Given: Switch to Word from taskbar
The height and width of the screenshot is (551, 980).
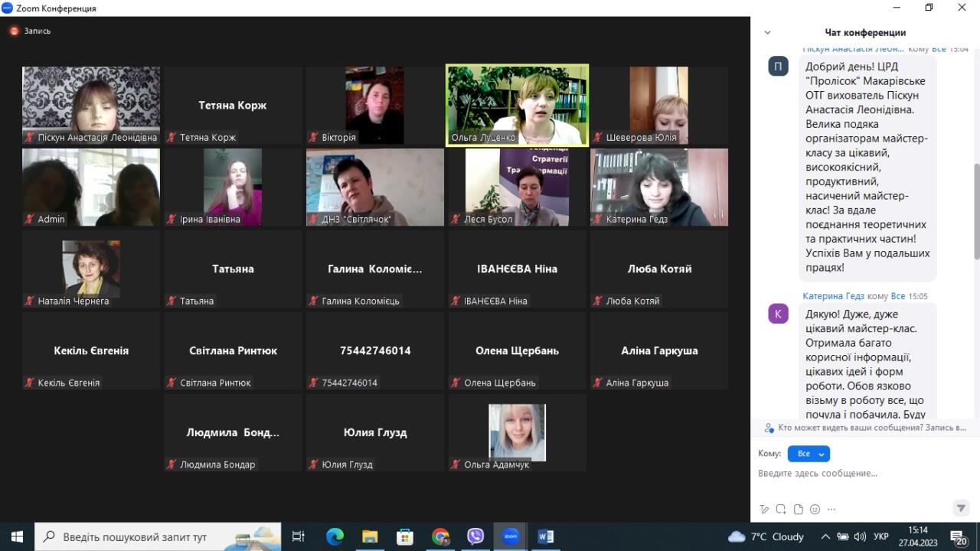Looking at the screenshot, I should coord(546,536).
